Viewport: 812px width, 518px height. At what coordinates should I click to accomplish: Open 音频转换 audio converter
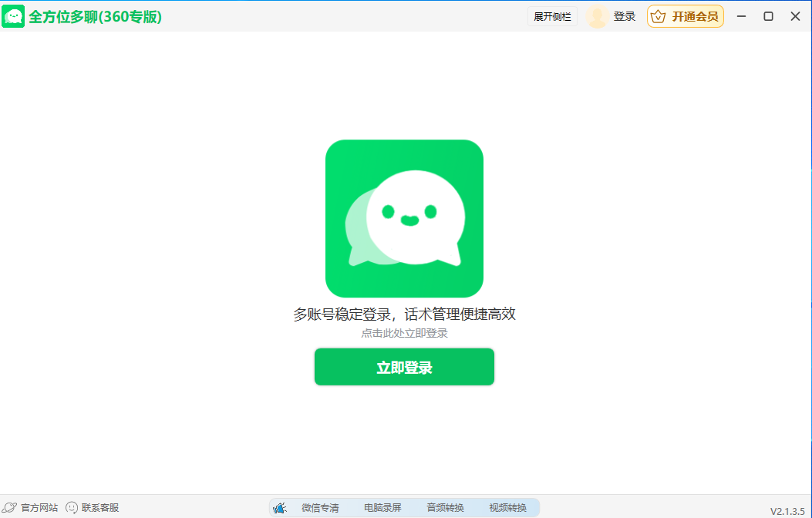(x=445, y=507)
